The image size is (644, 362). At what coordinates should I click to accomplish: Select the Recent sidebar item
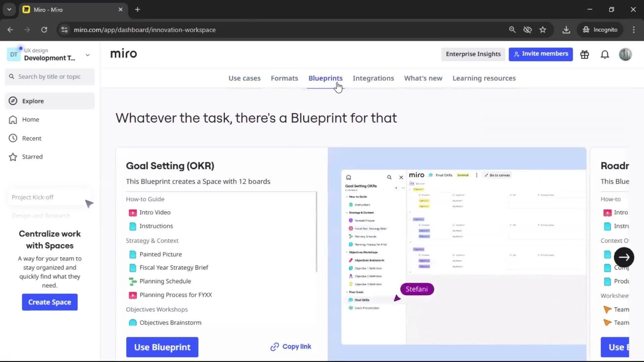(50, 138)
